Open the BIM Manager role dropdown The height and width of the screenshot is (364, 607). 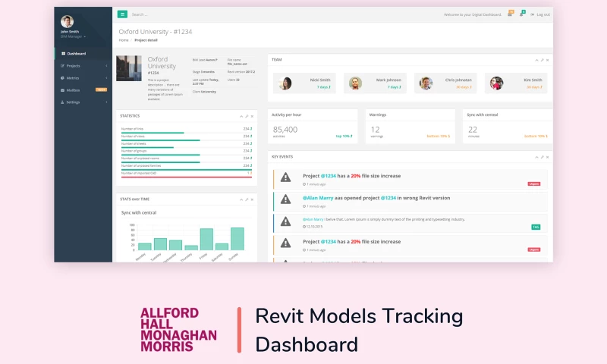point(73,36)
